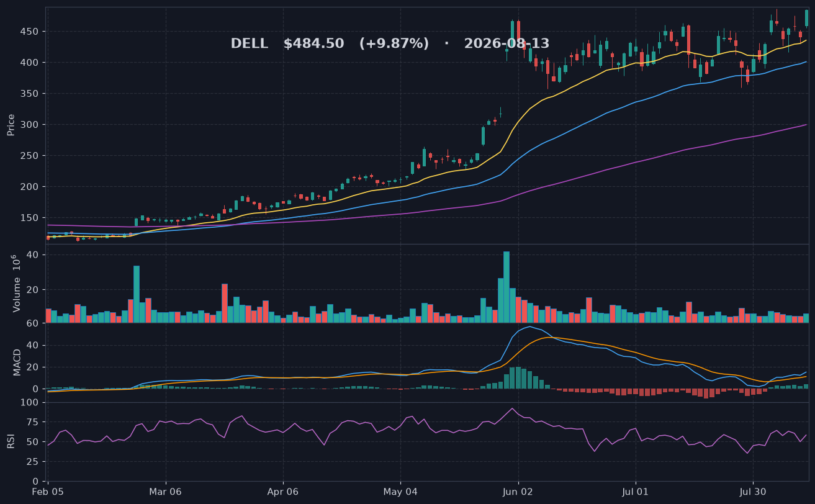This screenshot has height=504, width=815.
Task: Click the 40 tick on MACD axis
Action: (x=33, y=345)
